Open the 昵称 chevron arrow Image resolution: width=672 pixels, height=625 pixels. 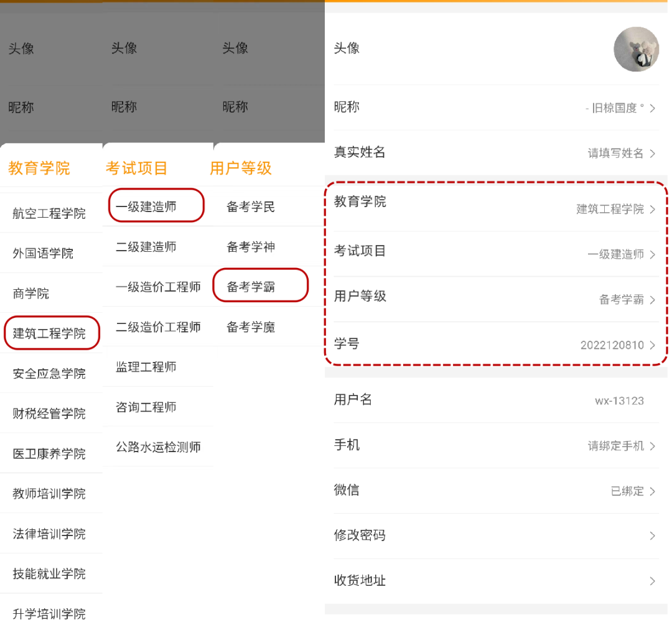click(x=652, y=108)
